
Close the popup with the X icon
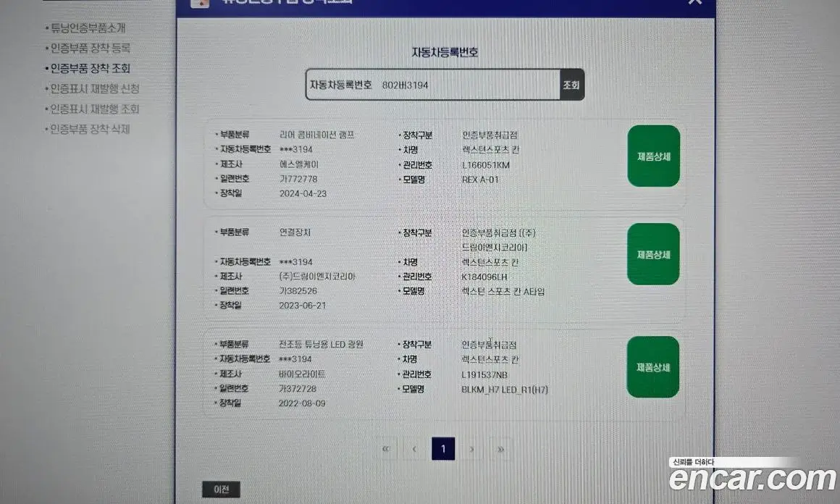click(695, 1)
